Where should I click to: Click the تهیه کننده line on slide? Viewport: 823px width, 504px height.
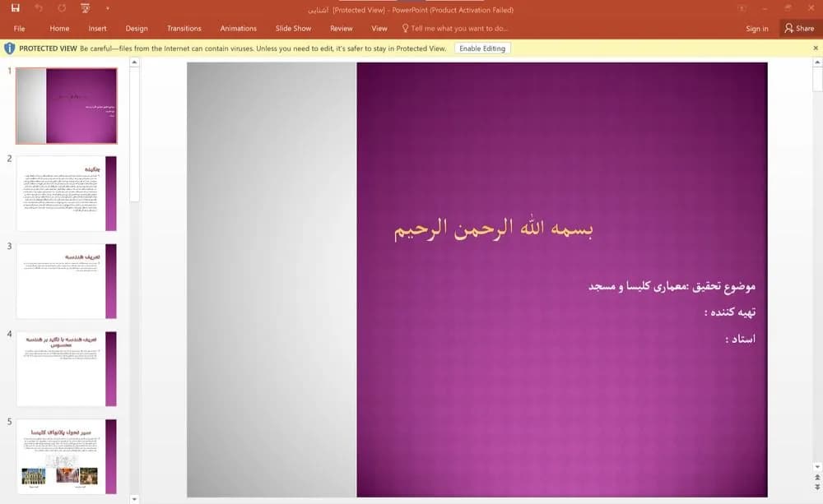[x=729, y=312]
